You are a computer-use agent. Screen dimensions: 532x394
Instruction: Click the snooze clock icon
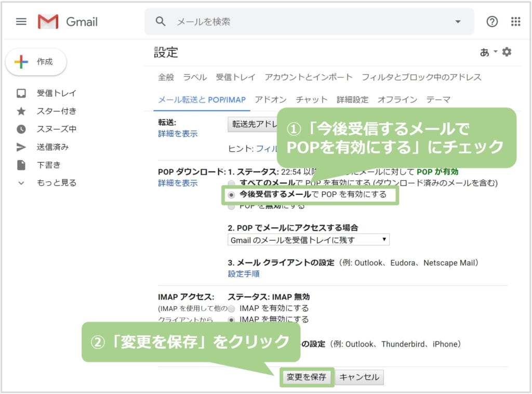(x=21, y=129)
